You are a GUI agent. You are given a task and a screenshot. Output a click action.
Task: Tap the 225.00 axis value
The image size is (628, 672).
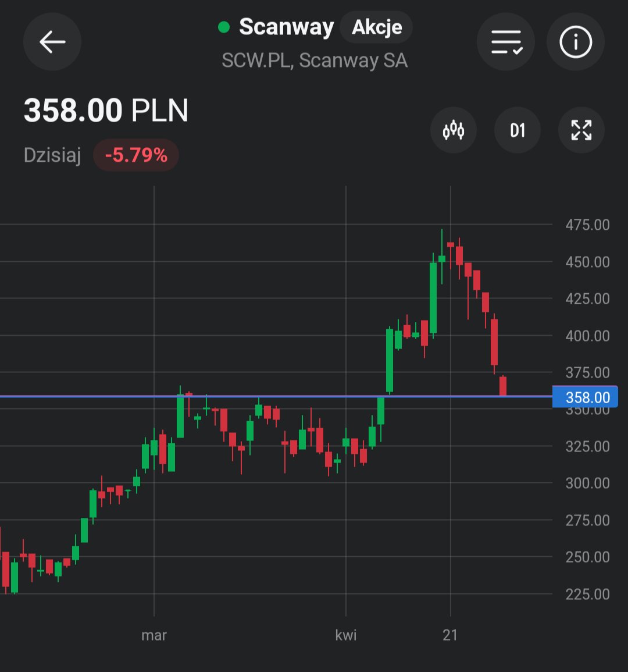(587, 594)
